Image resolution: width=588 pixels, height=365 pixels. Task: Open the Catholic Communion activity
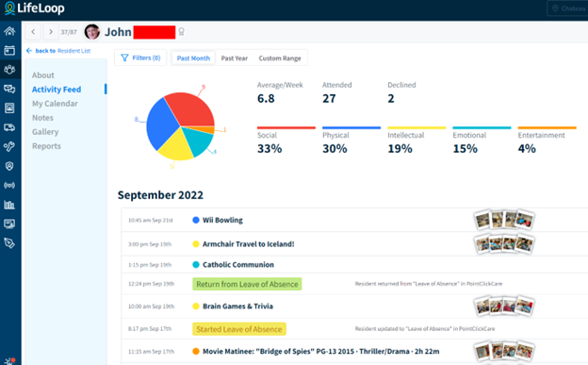click(238, 265)
